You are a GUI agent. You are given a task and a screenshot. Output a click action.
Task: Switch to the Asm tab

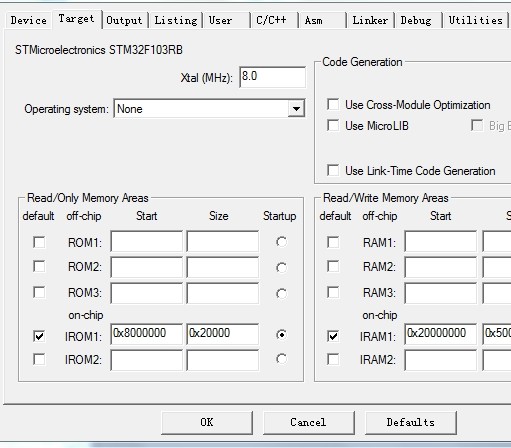tap(322, 20)
